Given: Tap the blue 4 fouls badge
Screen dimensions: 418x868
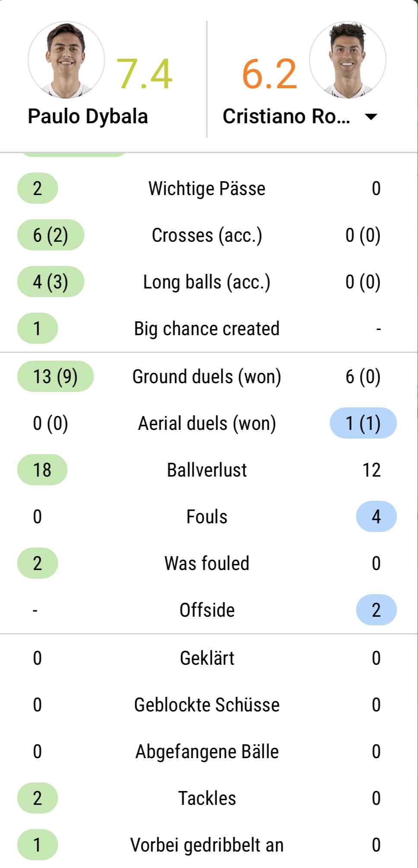Looking at the screenshot, I should (x=376, y=516).
